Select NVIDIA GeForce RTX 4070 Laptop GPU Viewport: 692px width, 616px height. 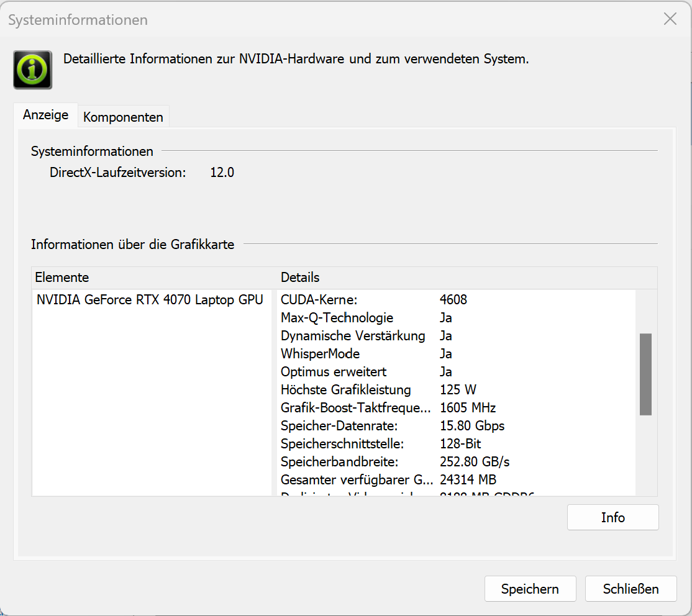(150, 300)
